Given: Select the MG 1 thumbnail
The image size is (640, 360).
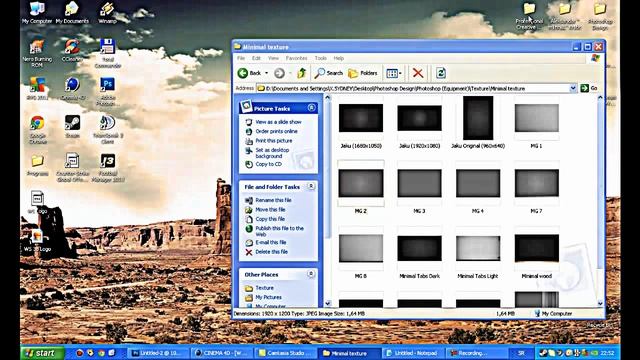Looking at the screenshot, I should pyautogui.click(x=536, y=118).
